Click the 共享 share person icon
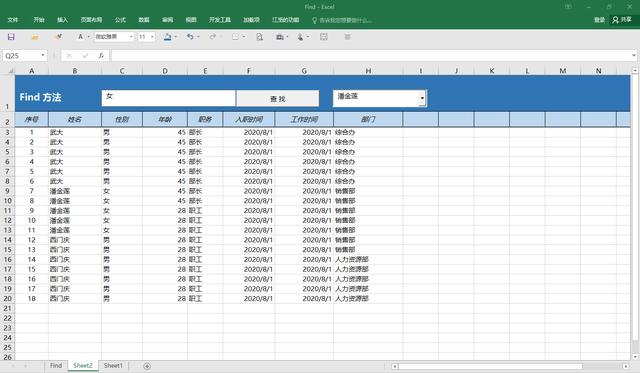This screenshot has width=640, height=373. coord(615,20)
